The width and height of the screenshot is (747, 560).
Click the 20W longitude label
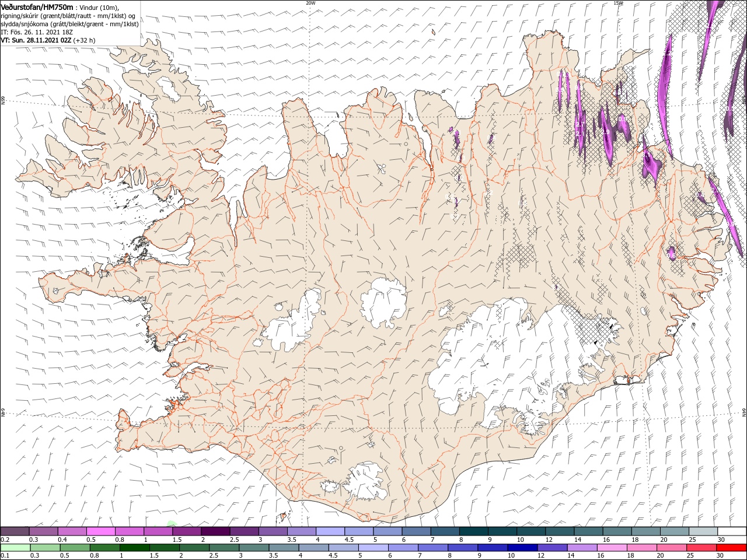click(x=310, y=3)
